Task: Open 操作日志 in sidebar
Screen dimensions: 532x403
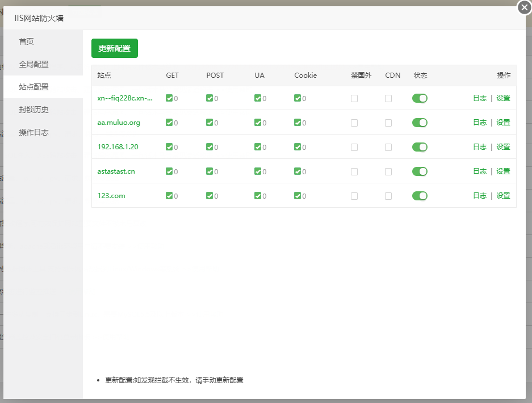Action: (33, 132)
